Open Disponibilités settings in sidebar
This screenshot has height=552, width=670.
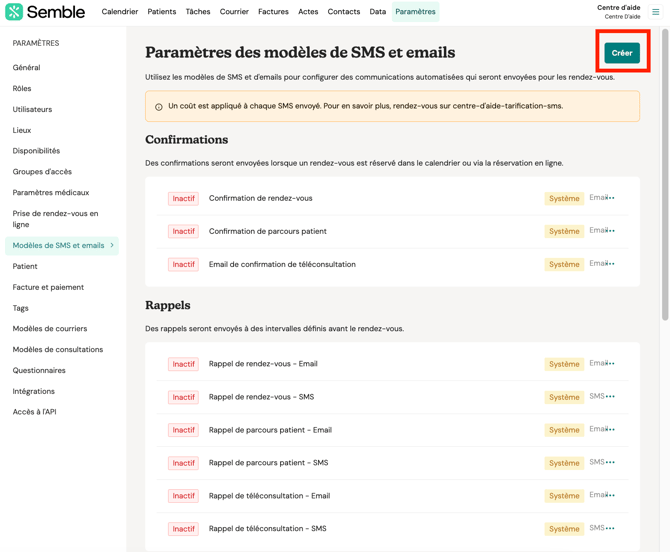point(36,151)
